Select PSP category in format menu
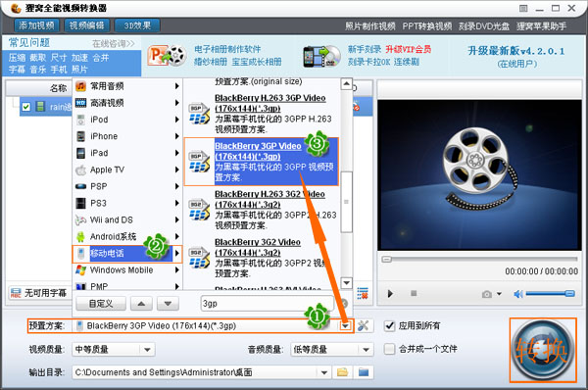This screenshot has width=588, height=390. [127, 186]
